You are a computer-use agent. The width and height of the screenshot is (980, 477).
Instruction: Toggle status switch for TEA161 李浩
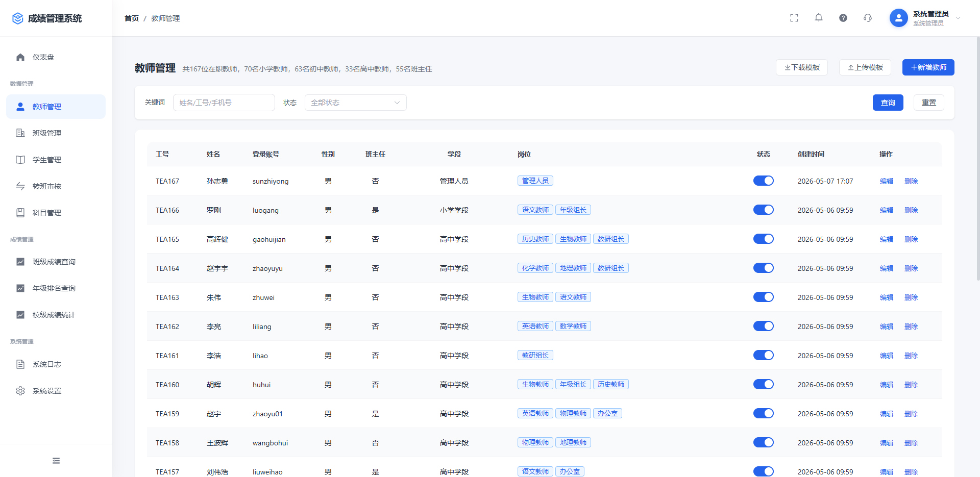[764, 355]
